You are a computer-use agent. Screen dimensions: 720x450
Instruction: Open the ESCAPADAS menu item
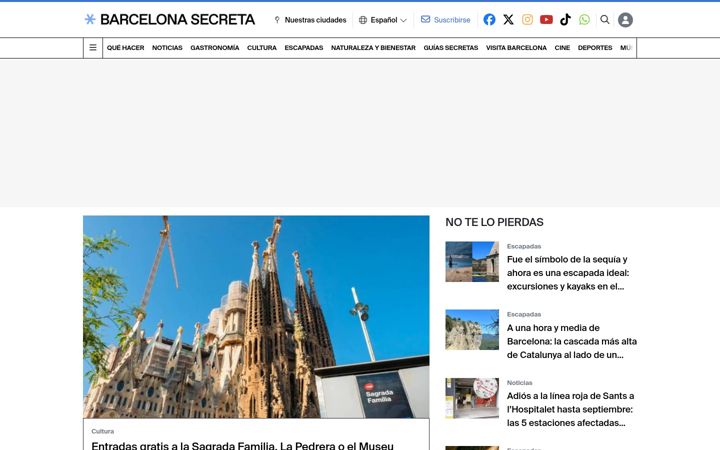click(304, 48)
